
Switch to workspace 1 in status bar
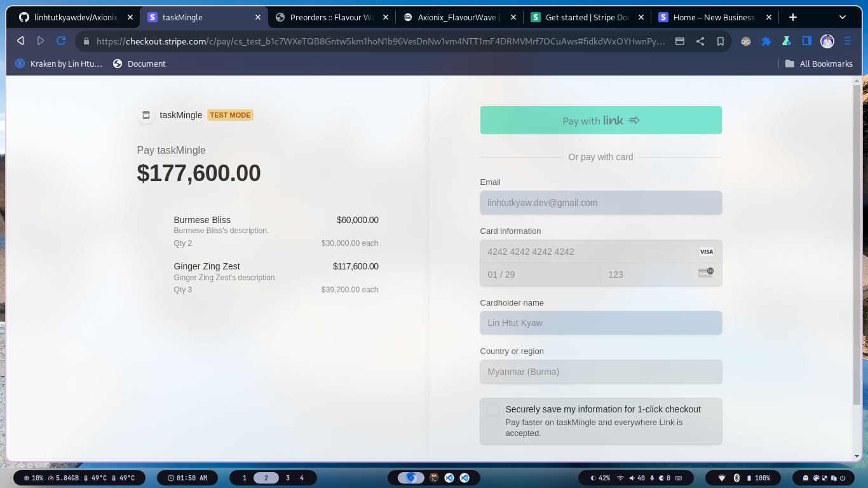tap(245, 478)
